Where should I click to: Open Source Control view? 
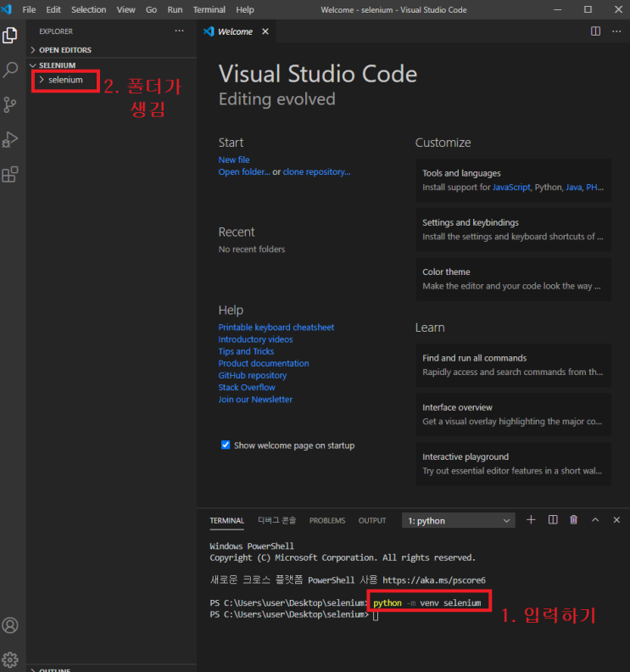(10, 104)
